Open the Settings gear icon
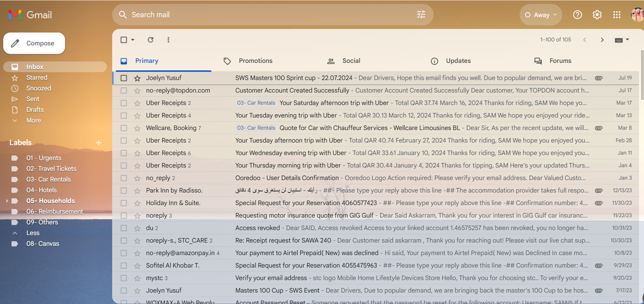This screenshot has width=644, height=304. coord(597,15)
